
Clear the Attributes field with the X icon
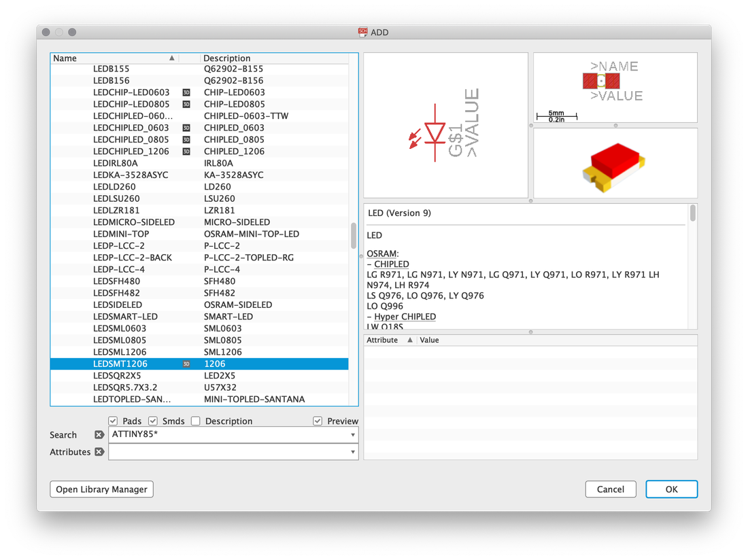(x=99, y=452)
